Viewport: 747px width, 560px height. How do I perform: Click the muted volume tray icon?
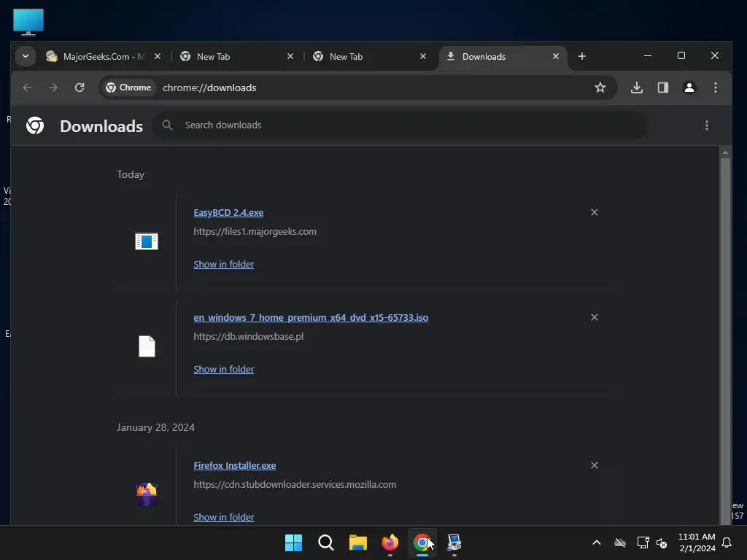pos(661,542)
